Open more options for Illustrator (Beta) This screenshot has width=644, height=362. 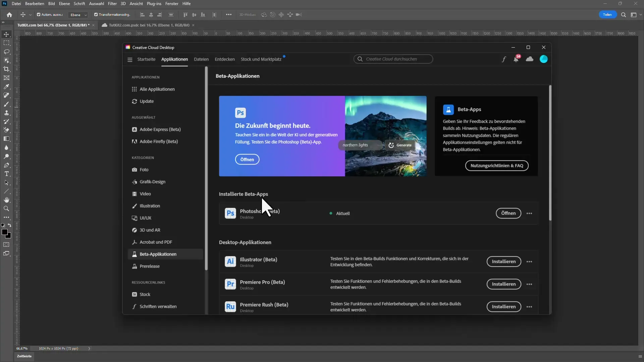529,261
